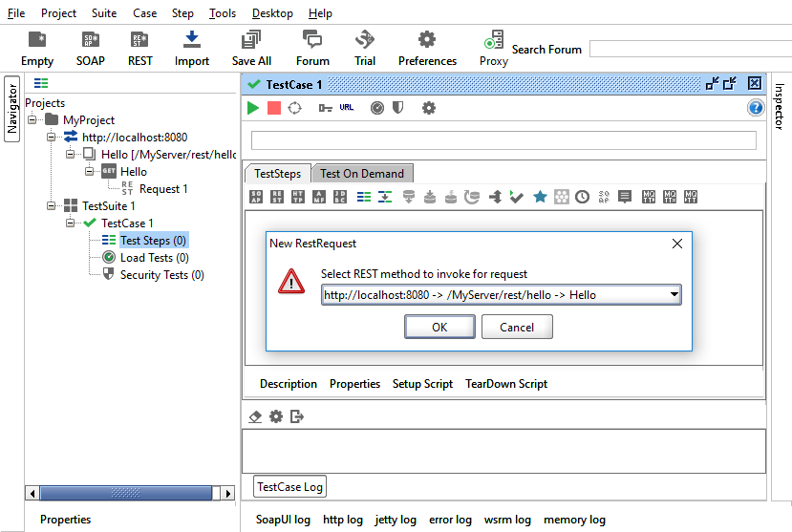The height and width of the screenshot is (532, 792).
Task: Select Security Tests (0) in tree
Action: click(x=161, y=274)
